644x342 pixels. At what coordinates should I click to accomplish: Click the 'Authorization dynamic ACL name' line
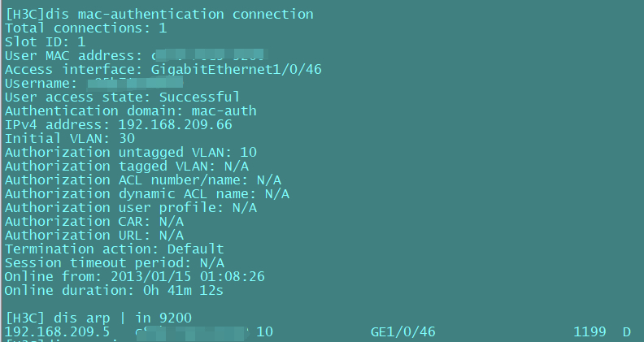(x=147, y=194)
